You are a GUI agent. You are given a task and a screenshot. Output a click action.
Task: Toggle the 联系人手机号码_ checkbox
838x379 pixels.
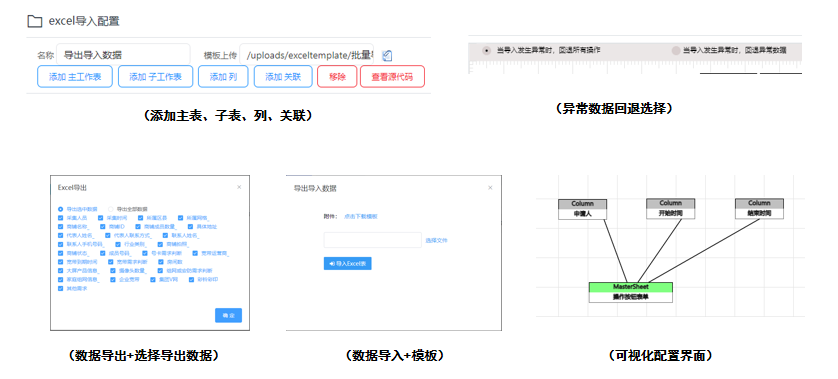click(60, 244)
